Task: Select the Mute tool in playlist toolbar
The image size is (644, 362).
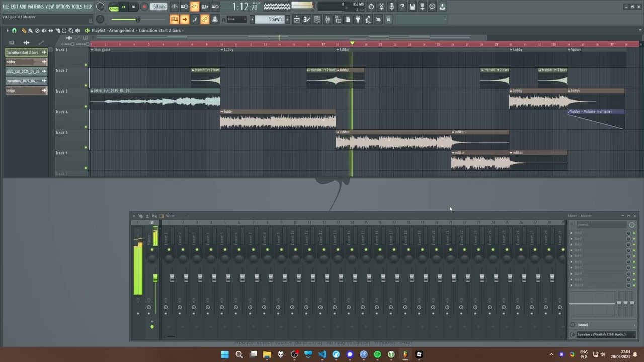Action: [x=44, y=31]
